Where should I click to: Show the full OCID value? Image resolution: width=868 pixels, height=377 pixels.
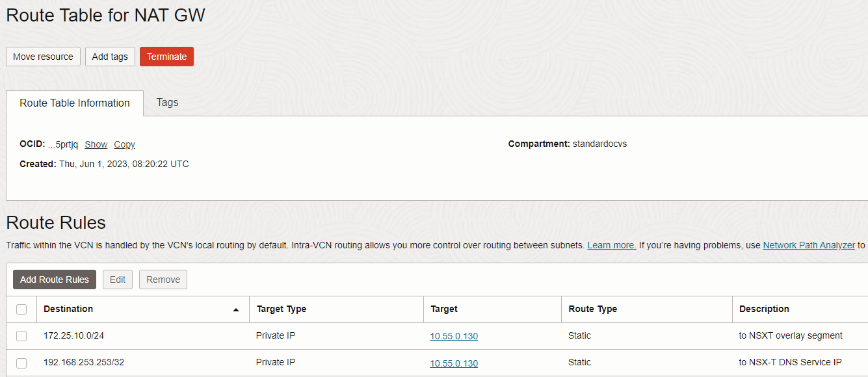[x=96, y=144]
